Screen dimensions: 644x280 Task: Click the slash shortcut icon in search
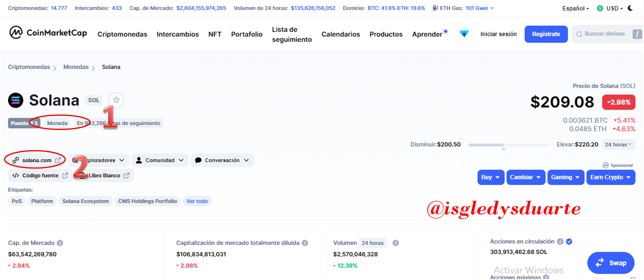637,34
